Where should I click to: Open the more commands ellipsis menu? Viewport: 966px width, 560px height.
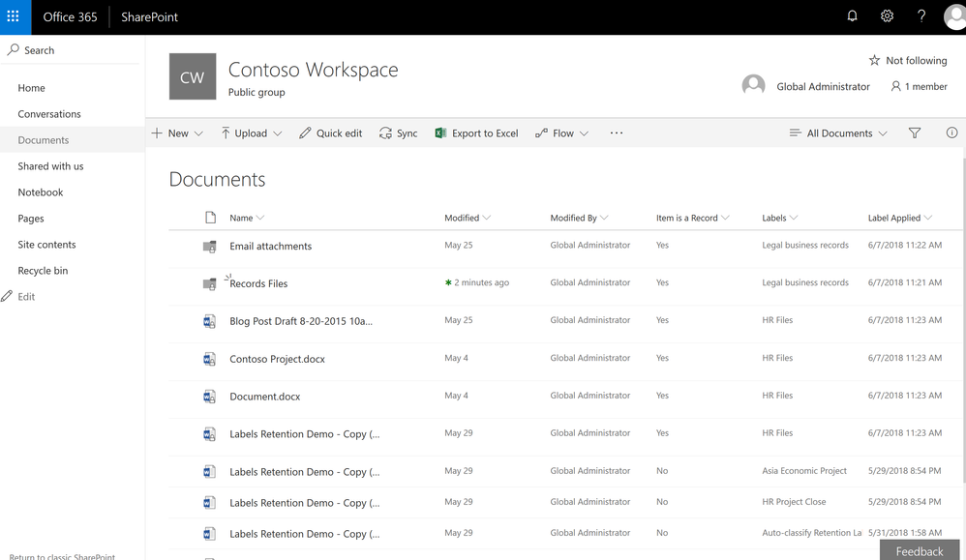click(617, 133)
